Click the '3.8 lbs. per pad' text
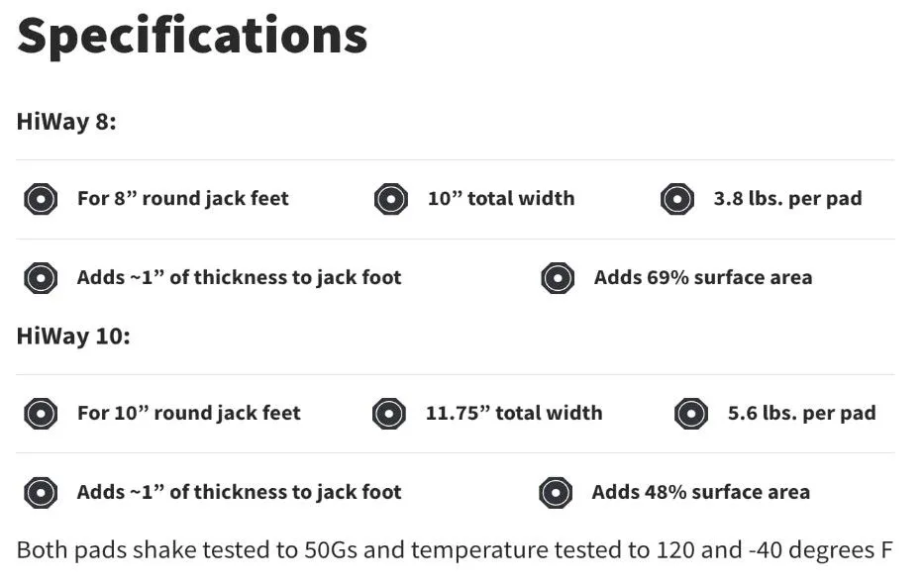924x583 pixels. (788, 198)
